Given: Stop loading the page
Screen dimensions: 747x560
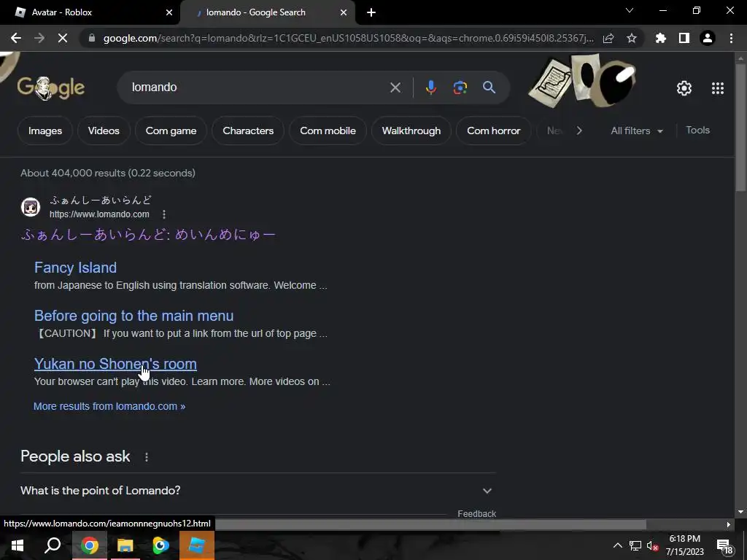Looking at the screenshot, I should click(63, 38).
